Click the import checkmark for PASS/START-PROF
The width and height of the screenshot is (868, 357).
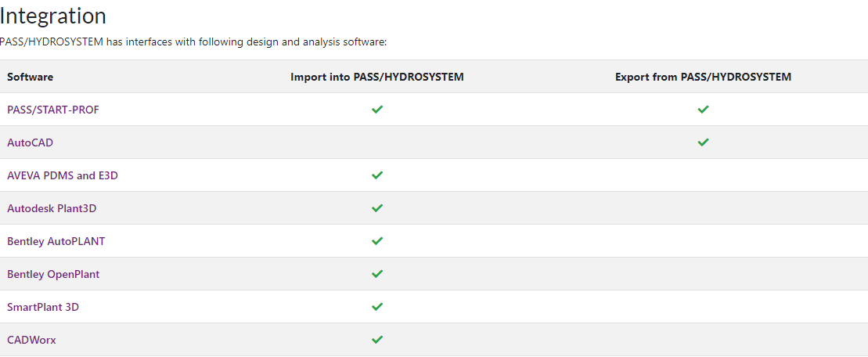click(377, 110)
